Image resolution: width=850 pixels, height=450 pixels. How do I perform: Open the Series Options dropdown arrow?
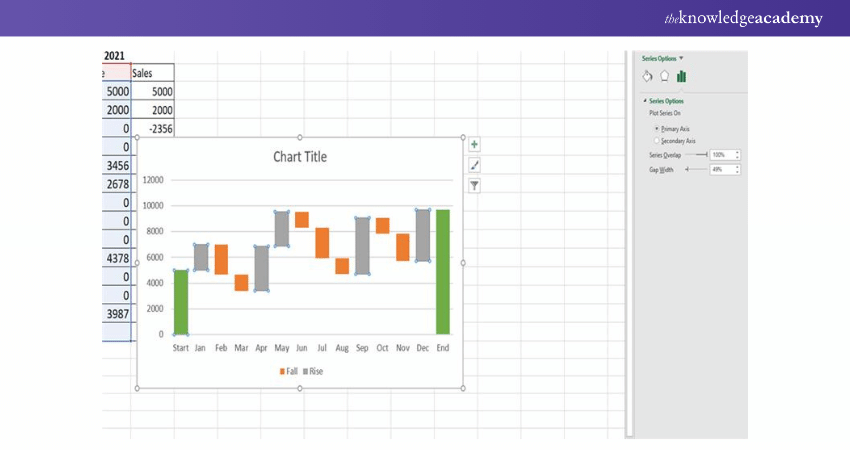pos(681,58)
